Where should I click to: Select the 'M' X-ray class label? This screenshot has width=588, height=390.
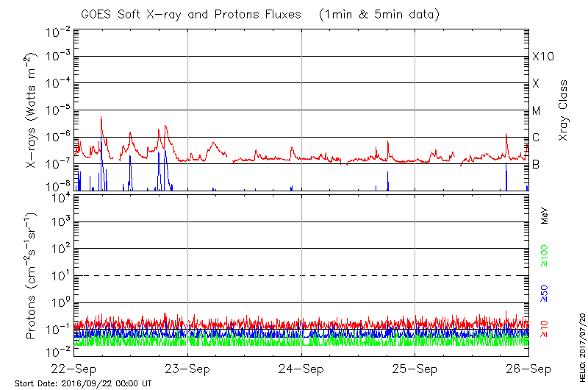click(x=537, y=111)
